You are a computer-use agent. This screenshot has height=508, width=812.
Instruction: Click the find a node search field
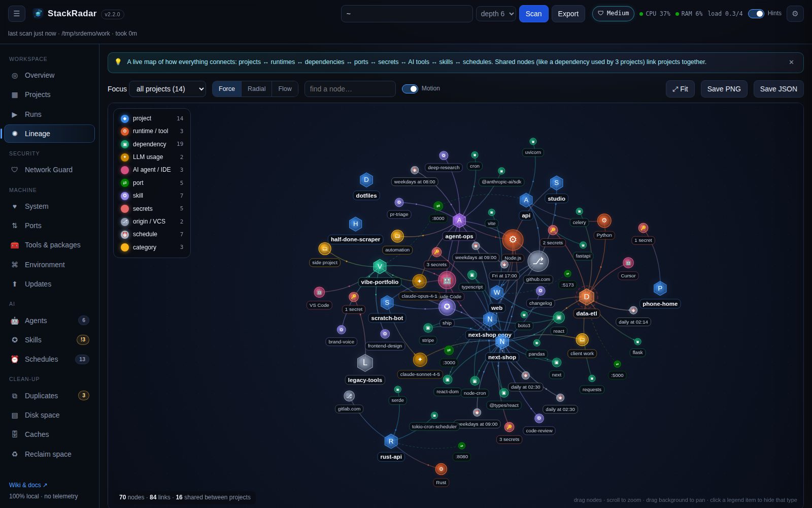tap(350, 89)
